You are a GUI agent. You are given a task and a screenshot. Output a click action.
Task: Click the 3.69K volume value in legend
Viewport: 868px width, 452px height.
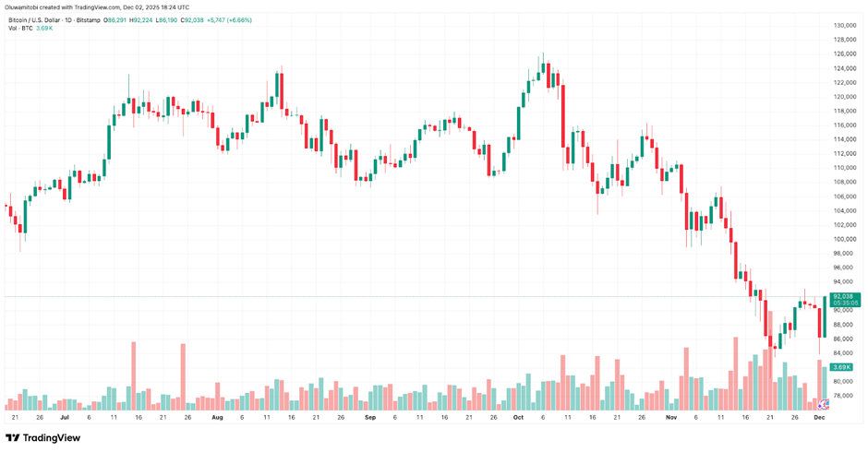click(x=44, y=29)
